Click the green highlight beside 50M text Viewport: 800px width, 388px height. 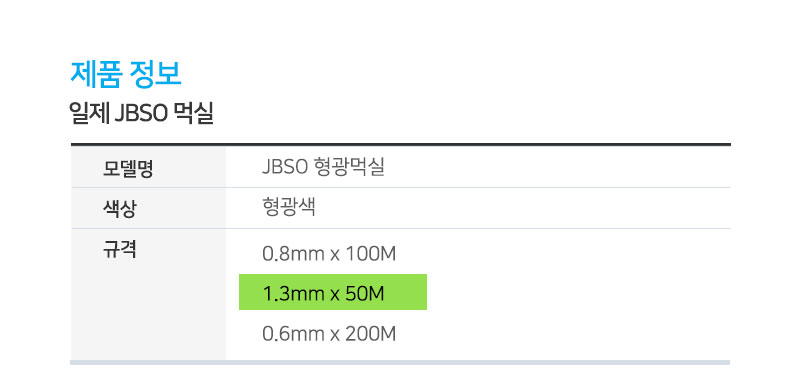pyautogui.click(x=406, y=292)
